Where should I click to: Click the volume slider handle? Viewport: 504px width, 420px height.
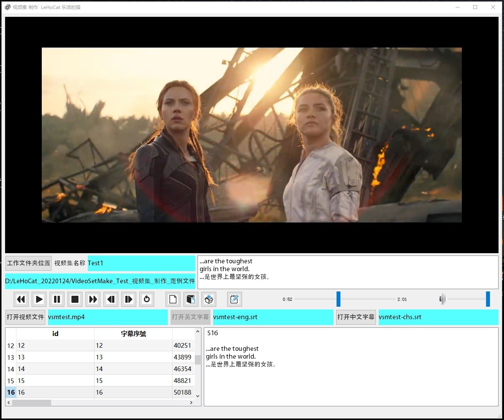[x=488, y=299]
